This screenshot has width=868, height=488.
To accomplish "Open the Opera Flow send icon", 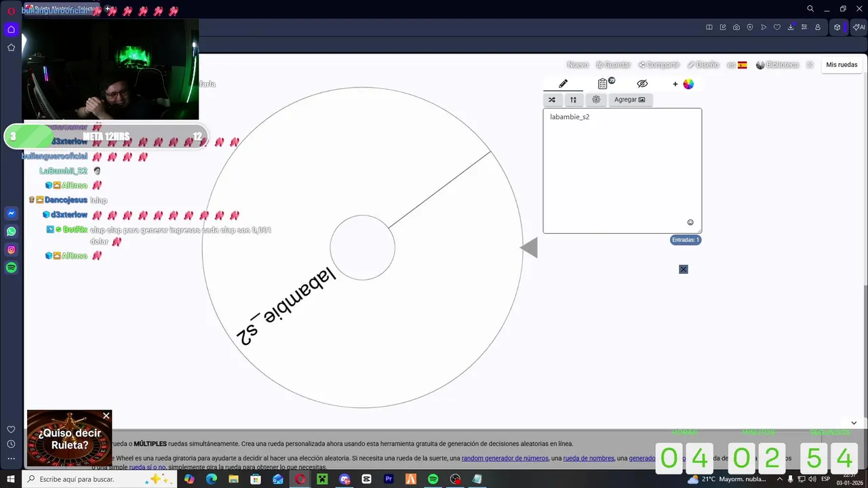I will 764,28.
